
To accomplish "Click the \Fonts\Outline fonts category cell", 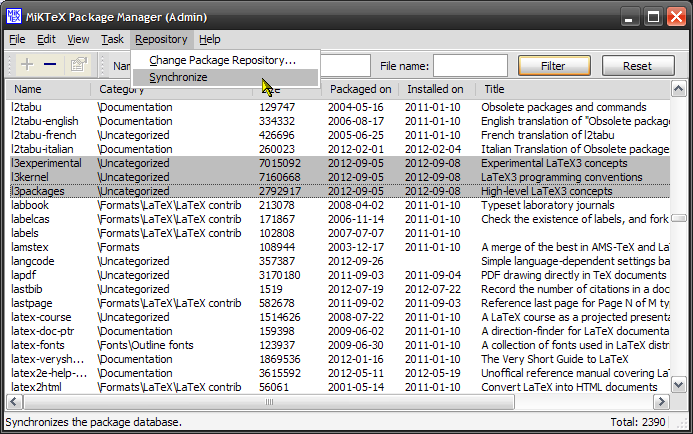I will coord(145,345).
